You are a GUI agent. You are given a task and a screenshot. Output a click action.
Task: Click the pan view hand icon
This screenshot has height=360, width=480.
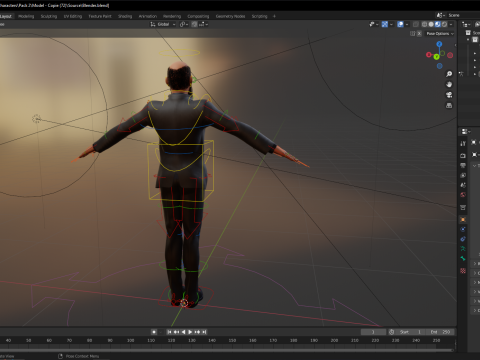449,84
